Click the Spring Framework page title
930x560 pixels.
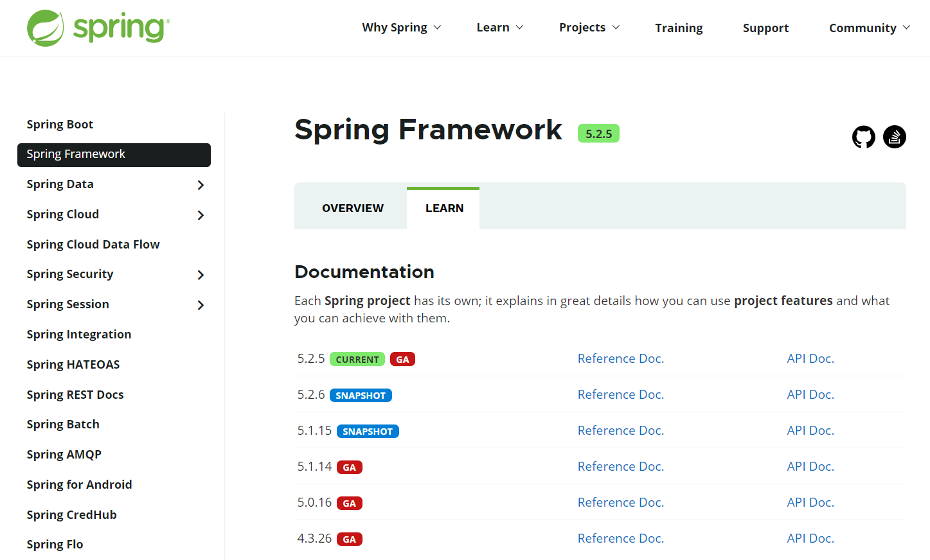point(429,130)
